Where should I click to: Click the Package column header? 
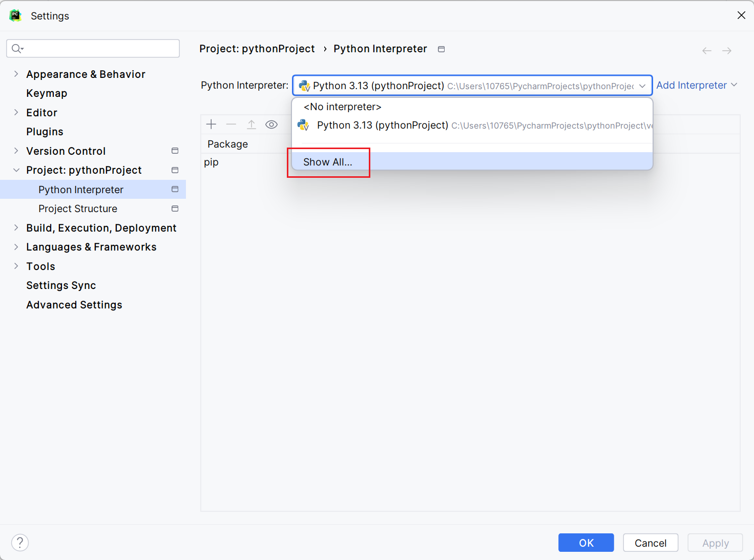(x=227, y=144)
